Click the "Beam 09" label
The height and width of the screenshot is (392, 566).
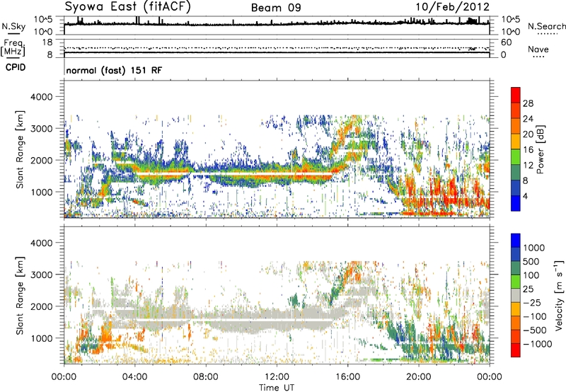[x=276, y=8]
